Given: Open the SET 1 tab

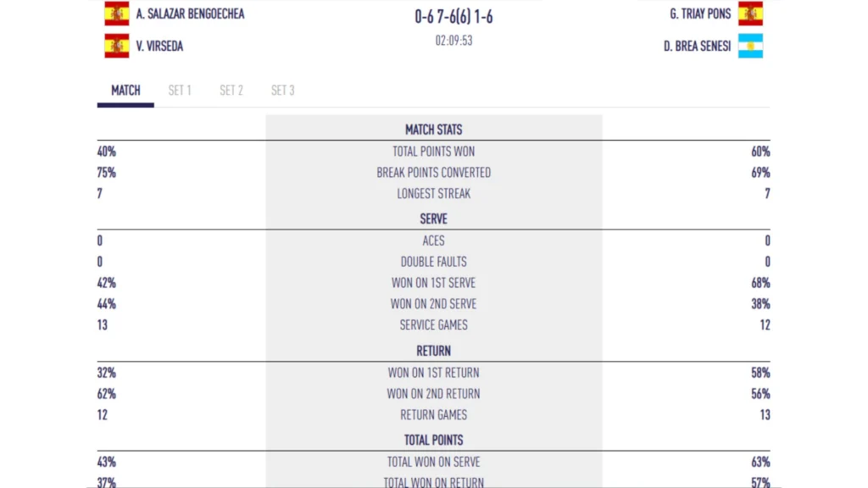Looking at the screenshot, I should tap(180, 91).
